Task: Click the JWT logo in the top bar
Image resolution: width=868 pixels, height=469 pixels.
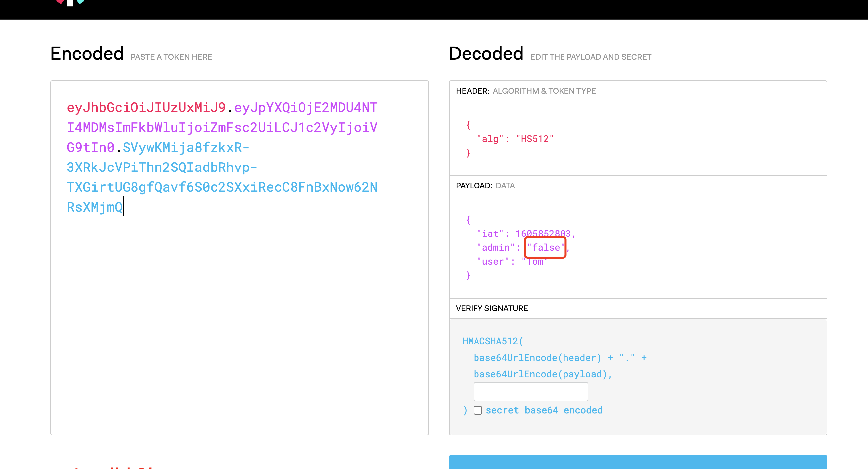Action: click(70, 3)
